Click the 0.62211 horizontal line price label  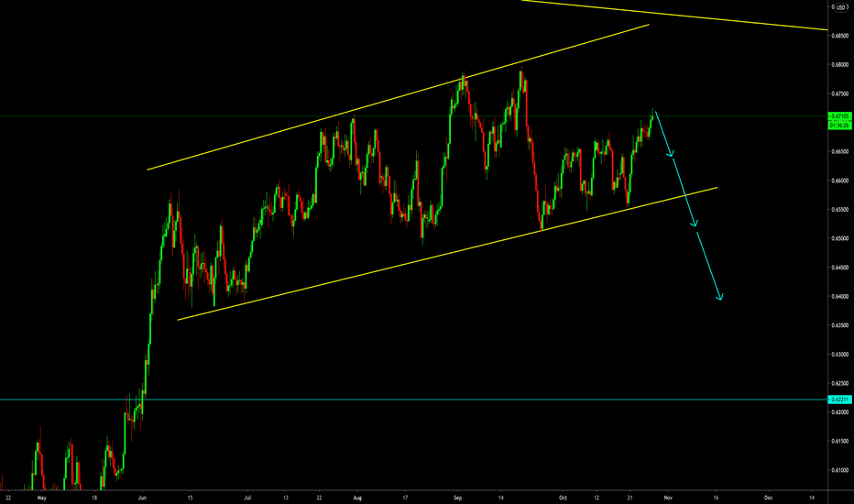[839, 400]
